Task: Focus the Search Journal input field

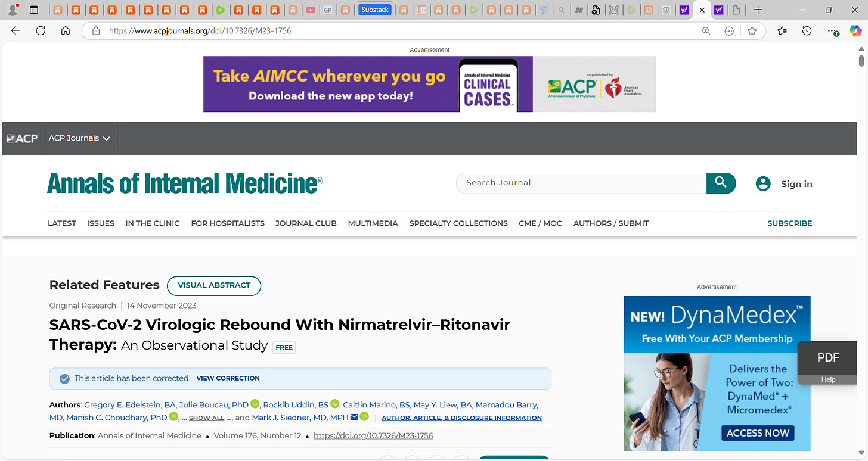Action: (x=581, y=183)
